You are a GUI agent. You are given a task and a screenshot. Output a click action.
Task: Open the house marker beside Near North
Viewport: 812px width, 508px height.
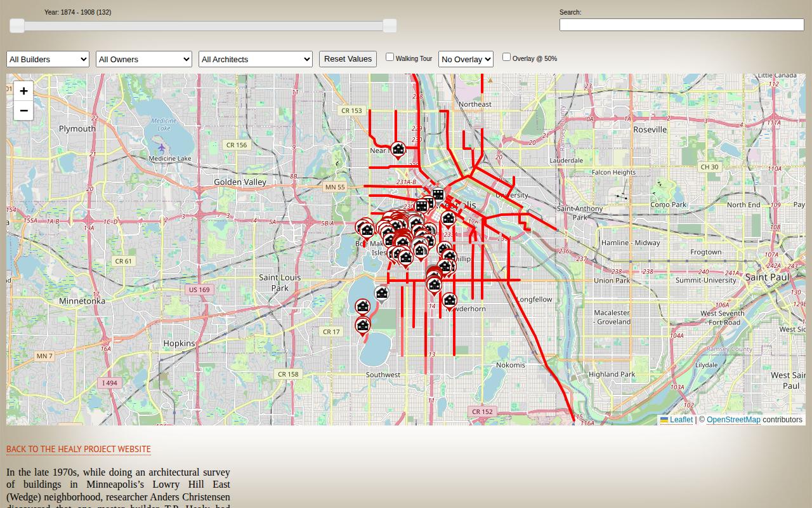pyautogui.click(x=398, y=150)
